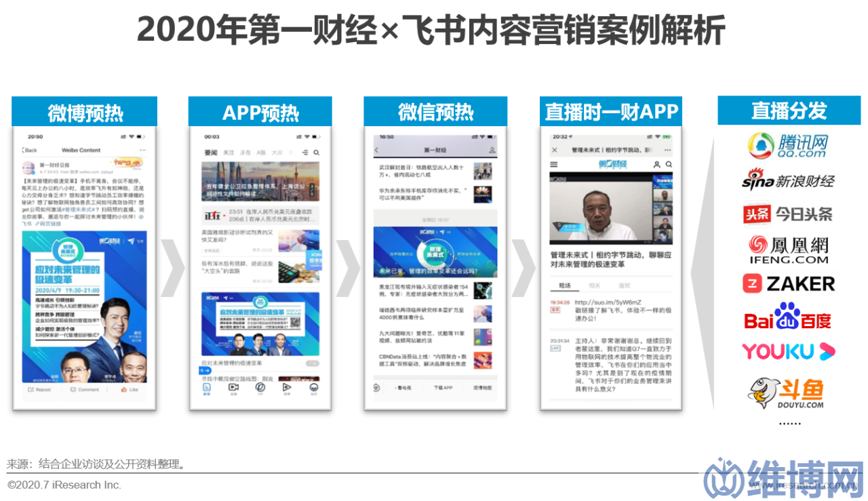This screenshot has height=501, width=868.
Task: Open three-dot menu on Weibo Content header
Action: [x=143, y=150]
